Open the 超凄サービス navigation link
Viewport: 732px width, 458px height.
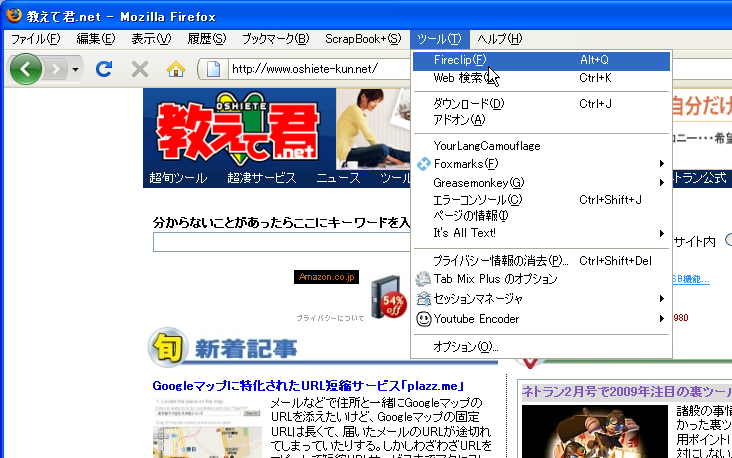coord(262,178)
